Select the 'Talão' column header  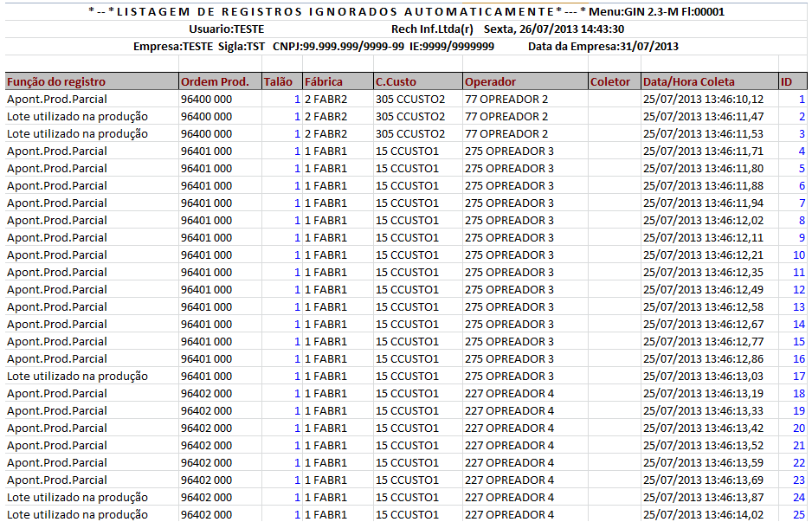click(x=282, y=82)
